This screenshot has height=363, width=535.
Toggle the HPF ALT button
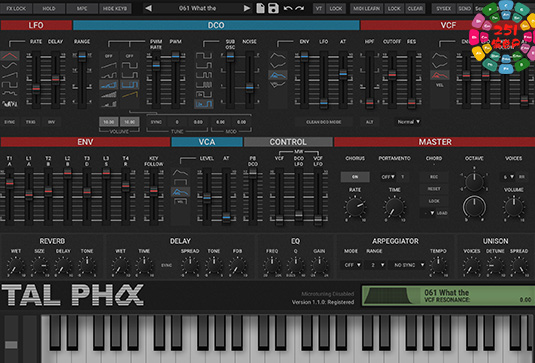point(370,122)
